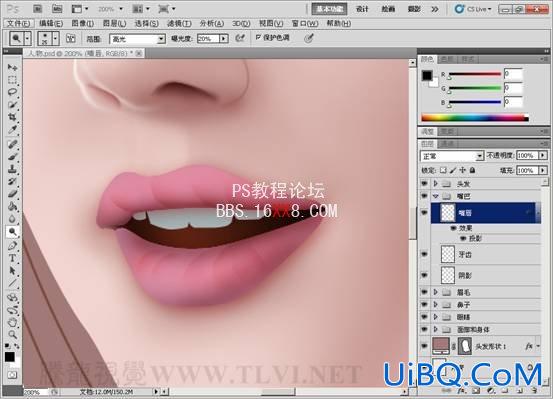Hide the 牙齿 layer
553x399 pixels.
[424, 254]
